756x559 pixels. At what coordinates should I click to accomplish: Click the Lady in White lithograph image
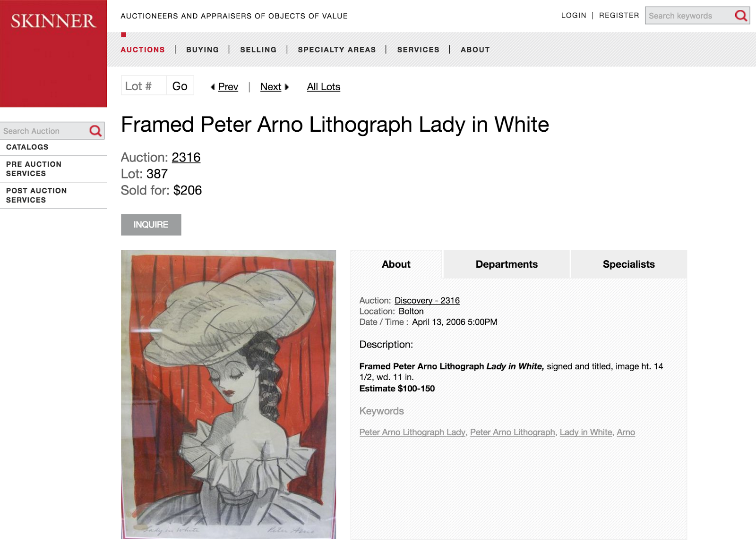coord(228,394)
